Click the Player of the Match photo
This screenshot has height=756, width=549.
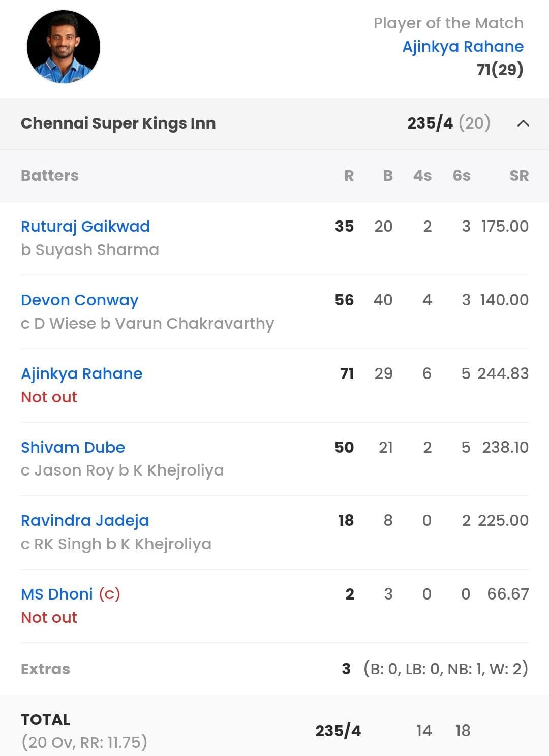point(64,46)
